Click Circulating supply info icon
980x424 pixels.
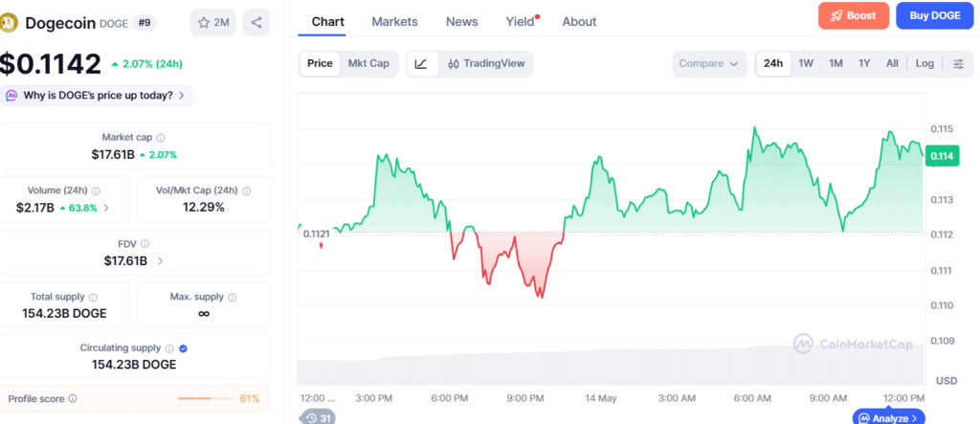168,348
